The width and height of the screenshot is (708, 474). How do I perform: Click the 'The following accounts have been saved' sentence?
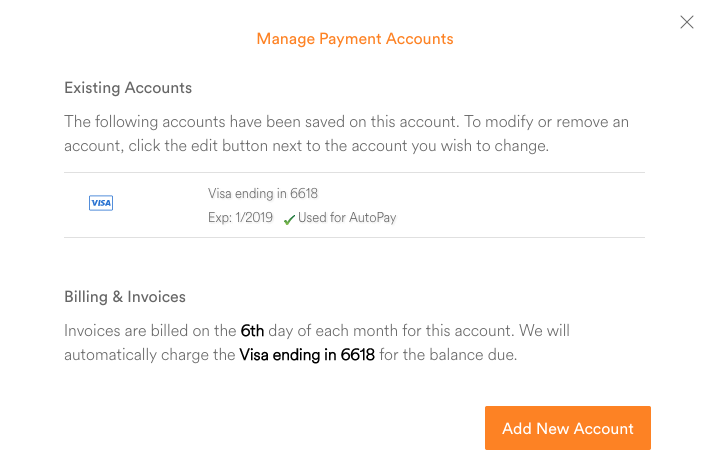pos(261,122)
